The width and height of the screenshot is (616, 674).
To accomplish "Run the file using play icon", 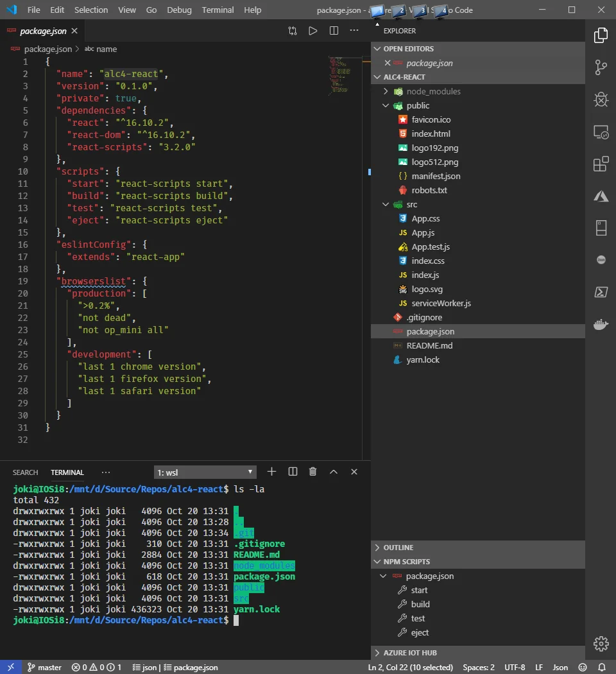I will point(312,31).
